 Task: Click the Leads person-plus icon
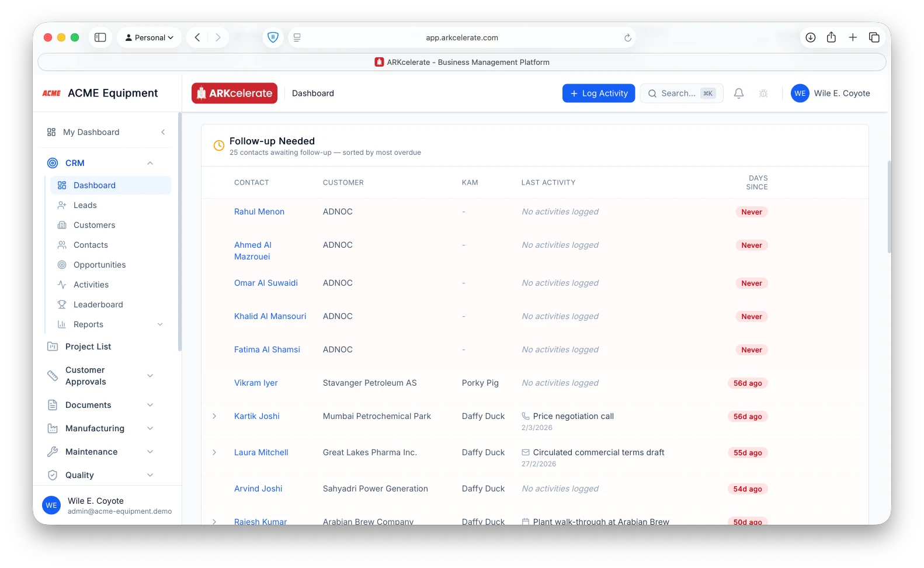tap(62, 205)
